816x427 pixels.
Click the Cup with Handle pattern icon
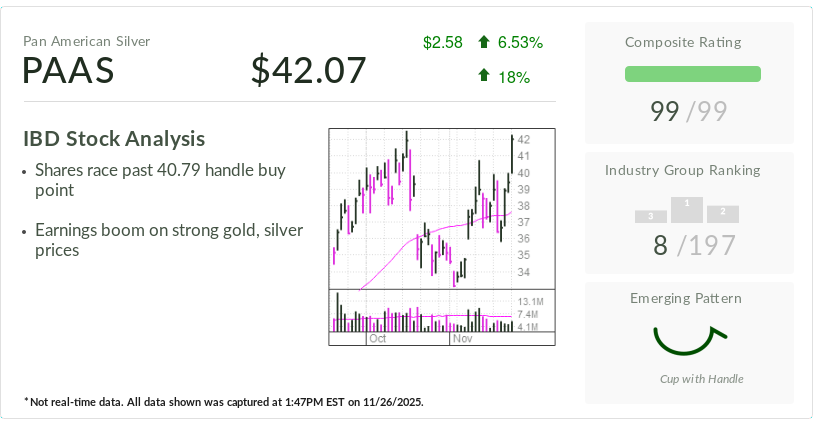[689, 340]
